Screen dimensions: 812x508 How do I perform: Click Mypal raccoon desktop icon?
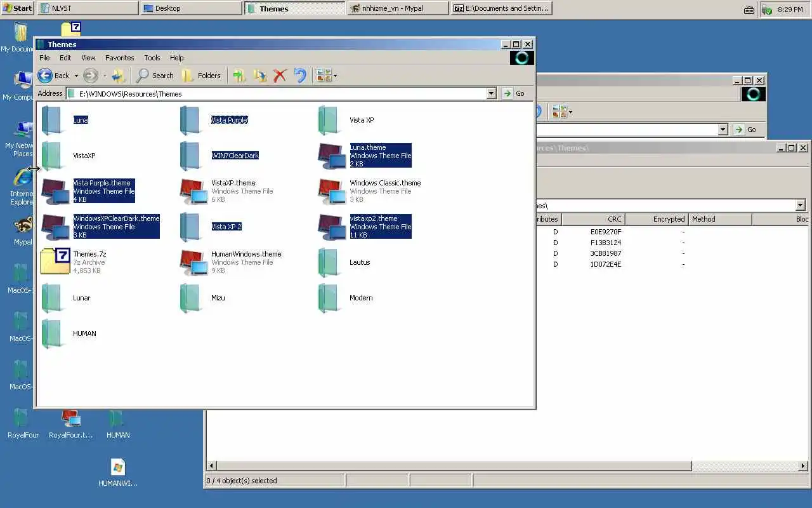click(x=23, y=226)
